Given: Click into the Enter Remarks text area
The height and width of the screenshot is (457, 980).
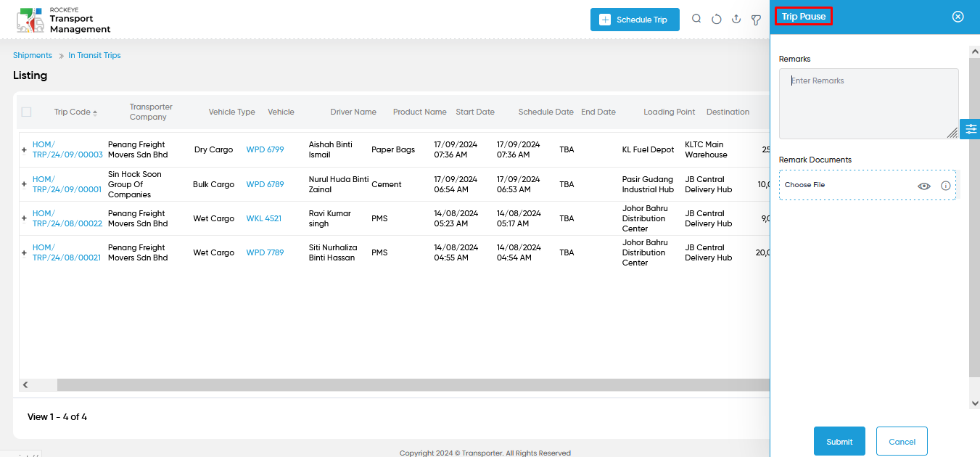Looking at the screenshot, I should [x=869, y=104].
